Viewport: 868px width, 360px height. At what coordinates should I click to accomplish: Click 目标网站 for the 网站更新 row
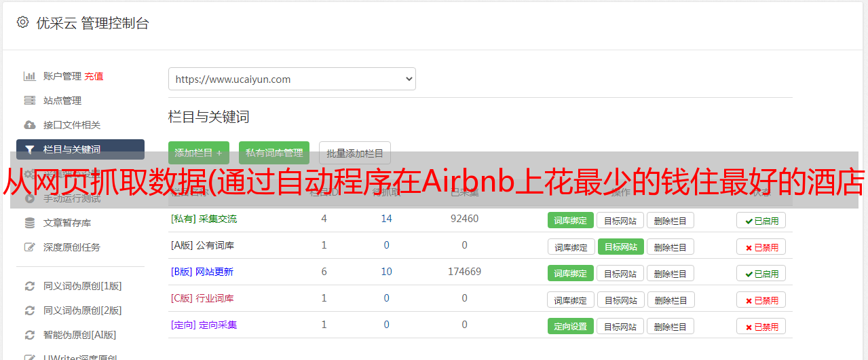pyautogui.click(x=620, y=273)
